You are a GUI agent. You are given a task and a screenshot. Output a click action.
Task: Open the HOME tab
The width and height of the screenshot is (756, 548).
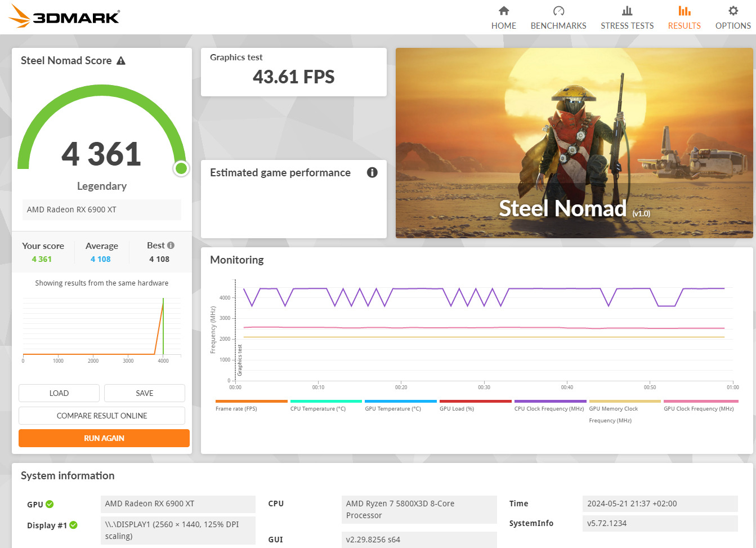click(503, 17)
